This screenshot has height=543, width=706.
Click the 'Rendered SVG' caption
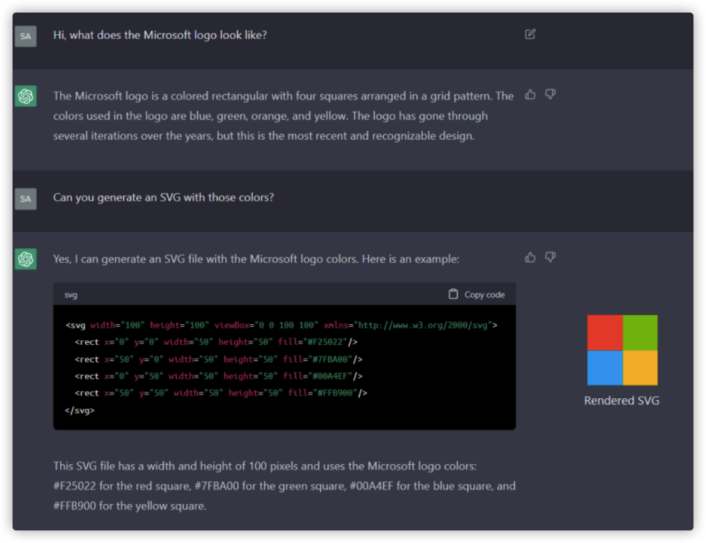tap(622, 401)
